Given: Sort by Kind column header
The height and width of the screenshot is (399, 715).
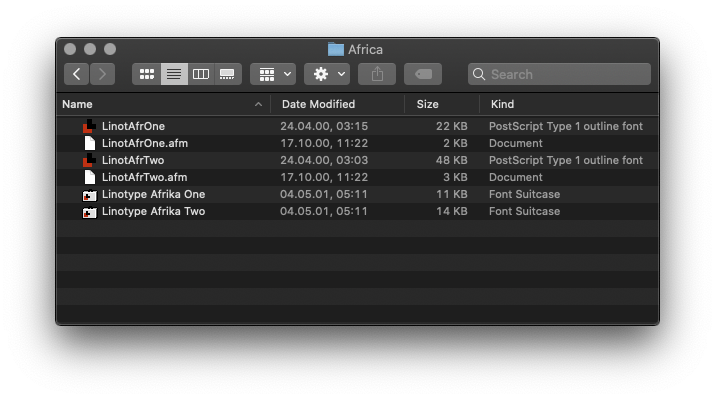Looking at the screenshot, I should coord(503,104).
